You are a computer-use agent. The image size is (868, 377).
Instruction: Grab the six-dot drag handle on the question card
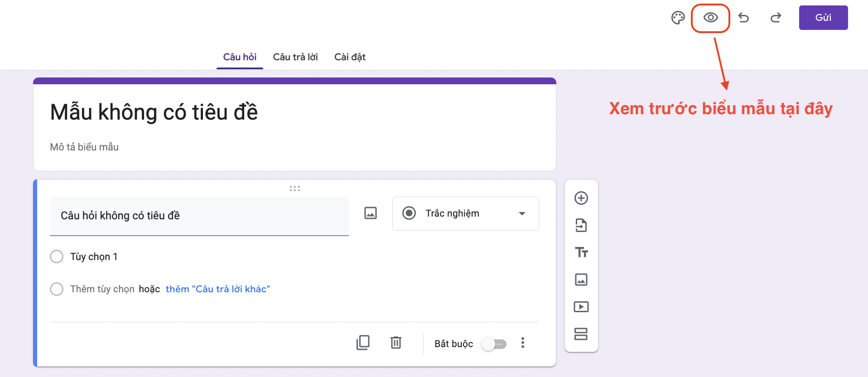point(295,188)
